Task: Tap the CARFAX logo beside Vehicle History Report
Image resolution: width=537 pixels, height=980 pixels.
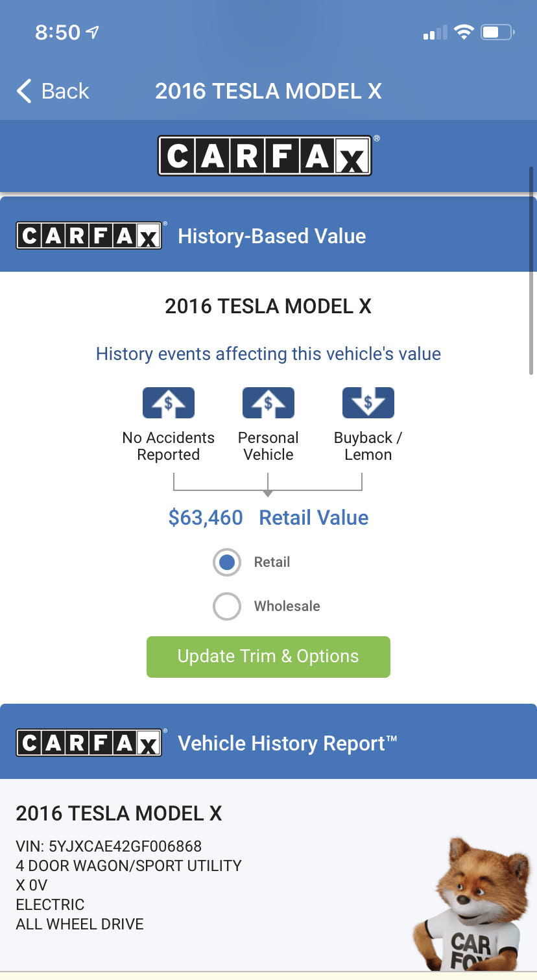Action: 89,743
